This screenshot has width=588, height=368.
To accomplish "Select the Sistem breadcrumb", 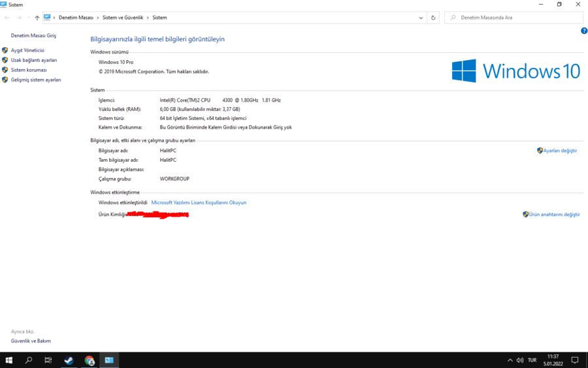I will (x=160, y=18).
